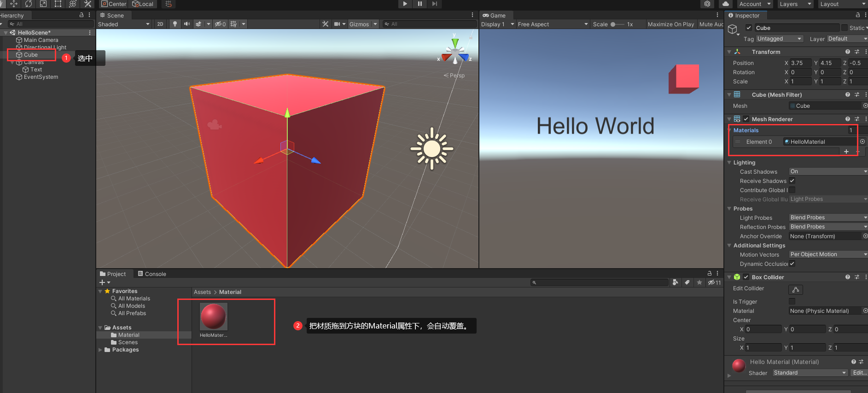Disable the Box Collider component checkbox
The width and height of the screenshot is (868, 393).
pyautogui.click(x=746, y=277)
